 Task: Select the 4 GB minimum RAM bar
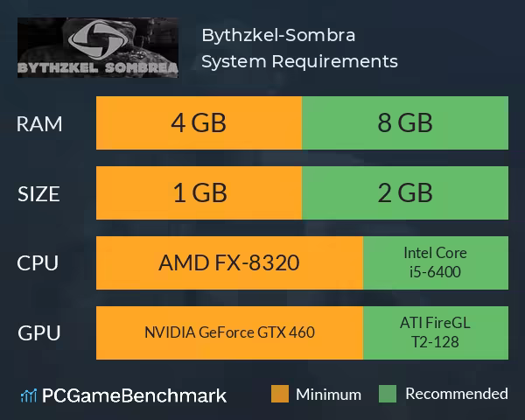[x=199, y=123]
